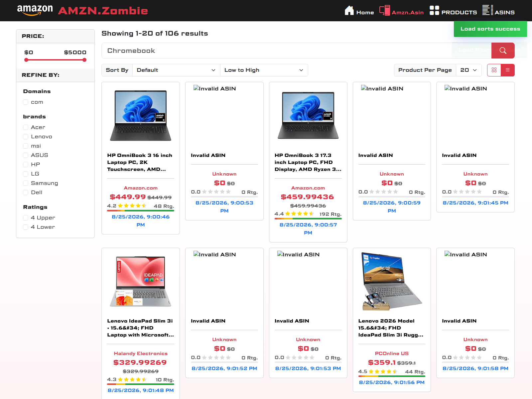Click the Halandy Electronics seller name
The width and height of the screenshot is (532, 399).
(x=141, y=353)
